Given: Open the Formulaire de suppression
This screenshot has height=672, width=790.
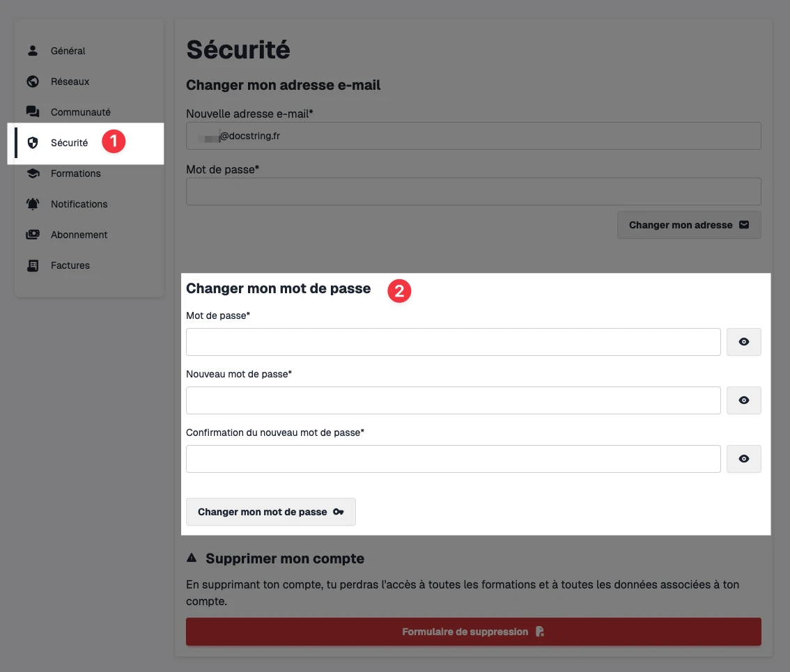Looking at the screenshot, I should click(x=473, y=632).
